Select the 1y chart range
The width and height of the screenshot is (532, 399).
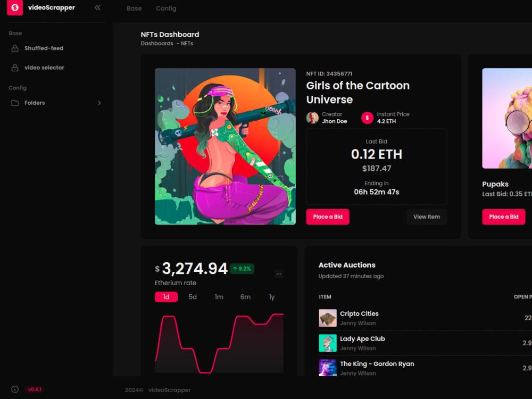[x=272, y=297]
